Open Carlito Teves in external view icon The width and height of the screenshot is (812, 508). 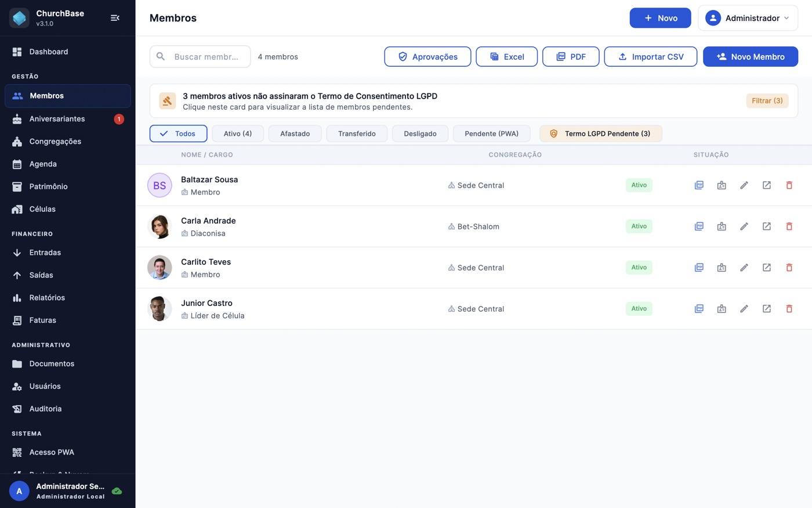coord(767,268)
